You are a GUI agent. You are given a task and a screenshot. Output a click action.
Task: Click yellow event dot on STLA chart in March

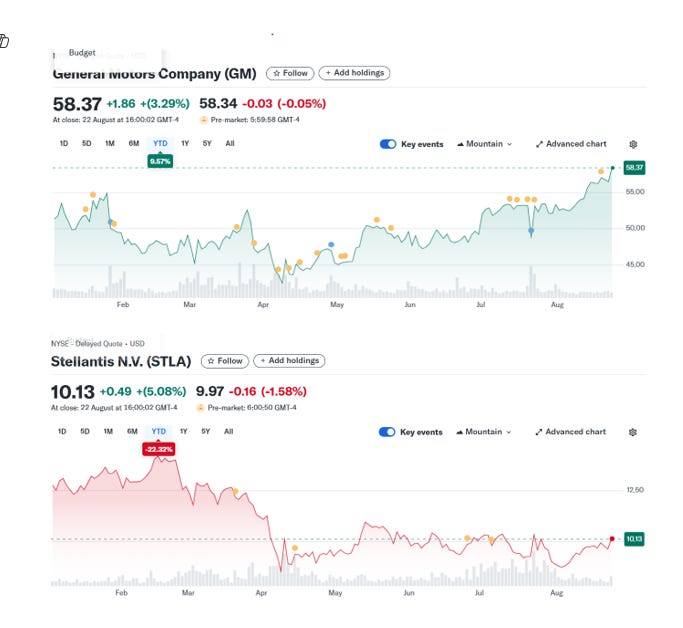(x=235, y=492)
